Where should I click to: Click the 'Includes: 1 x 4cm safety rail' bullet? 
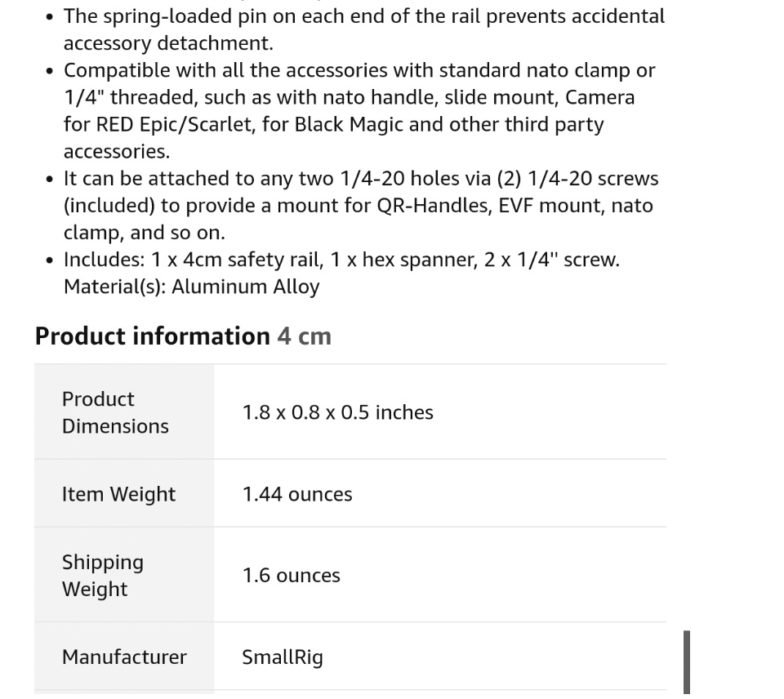pos(341,260)
